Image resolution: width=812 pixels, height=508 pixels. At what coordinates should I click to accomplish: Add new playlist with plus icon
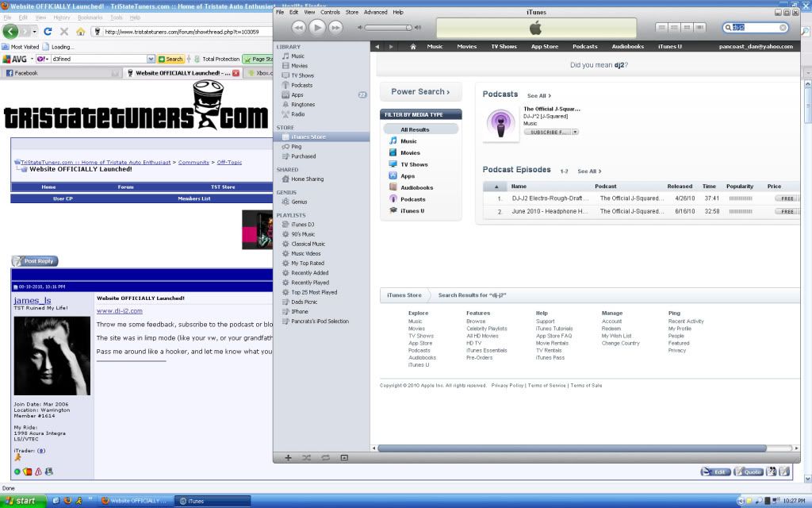[287, 457]
